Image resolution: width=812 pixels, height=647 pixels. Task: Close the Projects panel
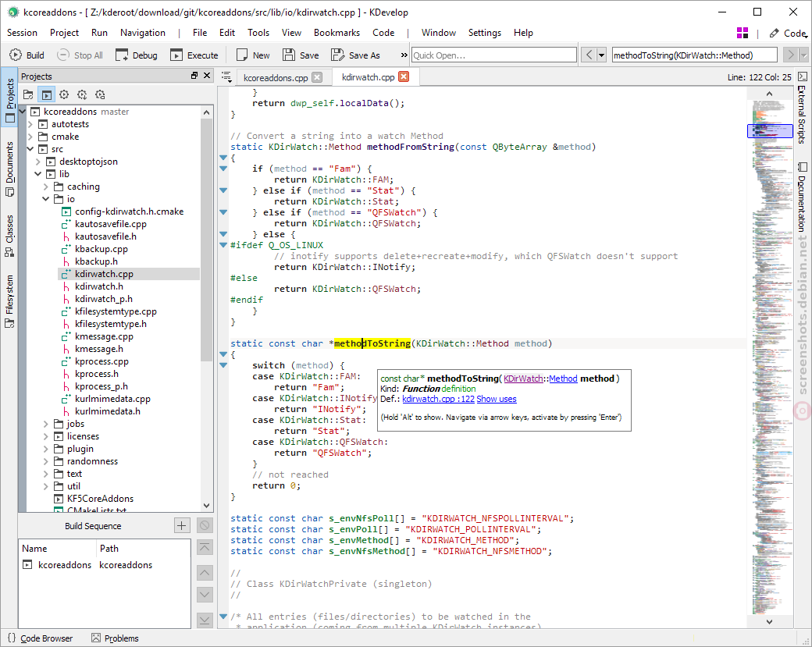(207, 76)
